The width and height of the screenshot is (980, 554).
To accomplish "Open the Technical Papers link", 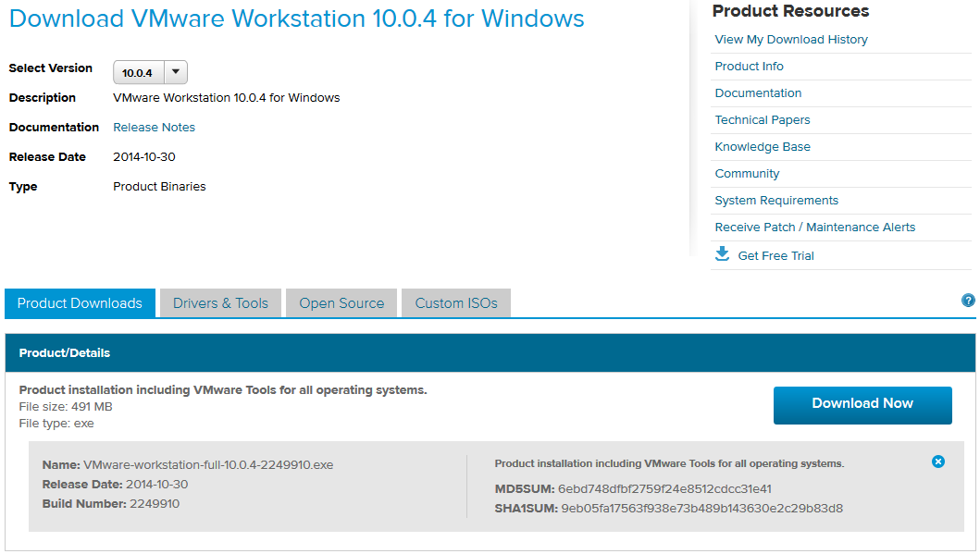I will point(763,120).
